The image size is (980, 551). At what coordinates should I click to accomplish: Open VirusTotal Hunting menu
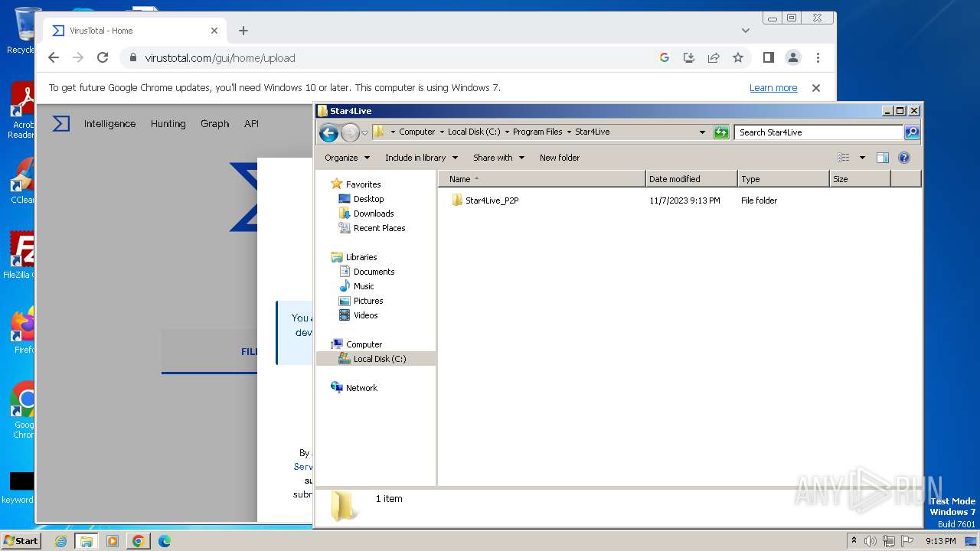coord(168,123)
